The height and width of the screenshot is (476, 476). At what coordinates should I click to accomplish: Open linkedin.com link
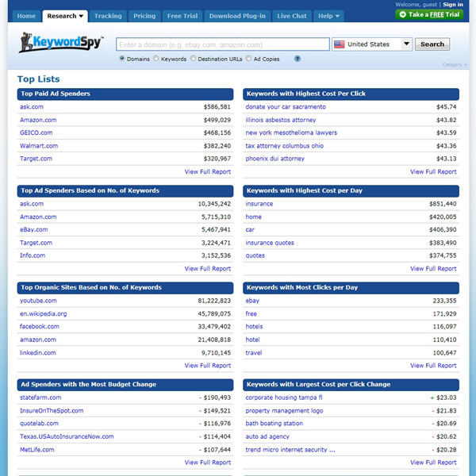pos(37,353)
